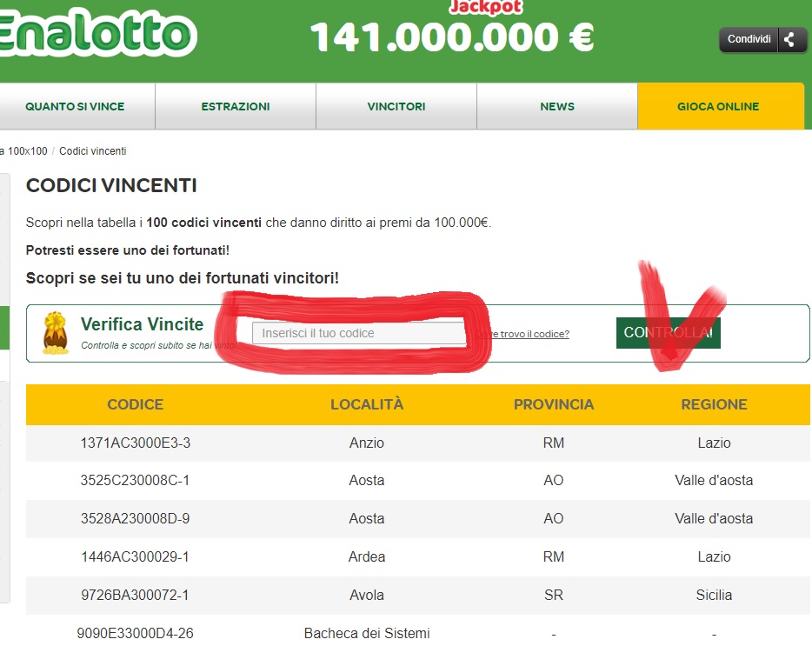Viewport: 812px width, 646px height.
Task: Select code 1446AC300029-1
Action: (x=135, y=557)
